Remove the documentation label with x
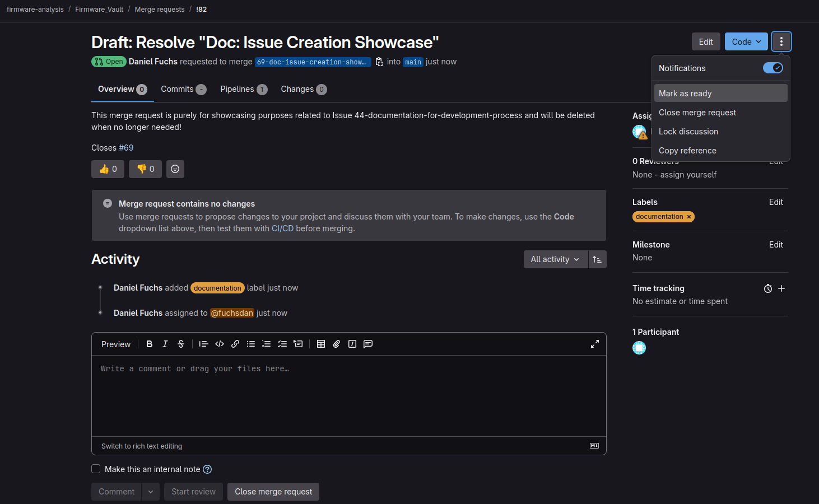This screenshot has height=504, width=819. tap(689, 217)
